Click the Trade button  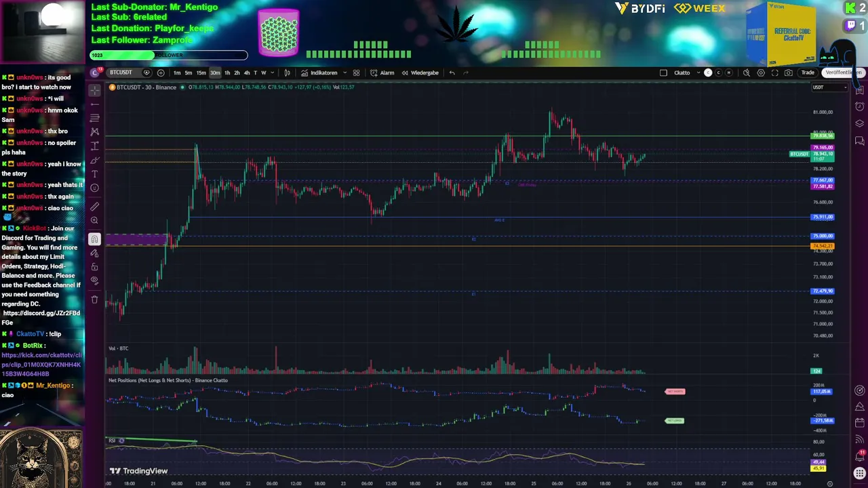click(x=808, y=73)
